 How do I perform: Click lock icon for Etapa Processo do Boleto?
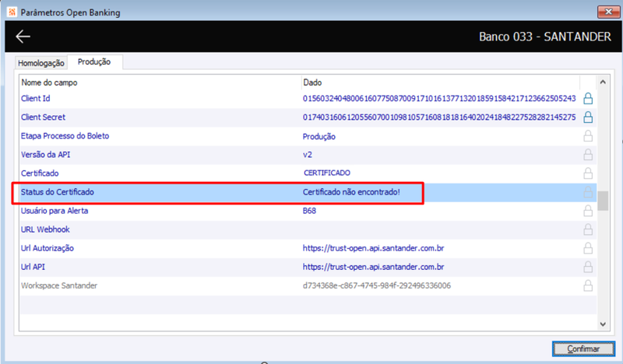[x=588, y=136]
